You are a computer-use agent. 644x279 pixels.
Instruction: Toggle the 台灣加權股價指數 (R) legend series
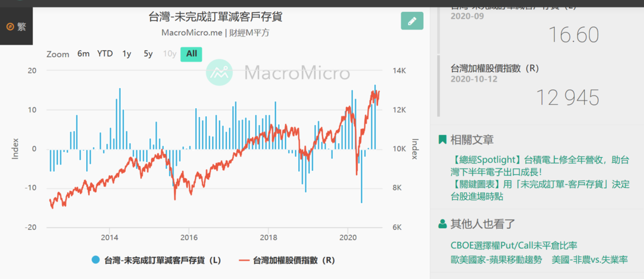pos(287,260)
